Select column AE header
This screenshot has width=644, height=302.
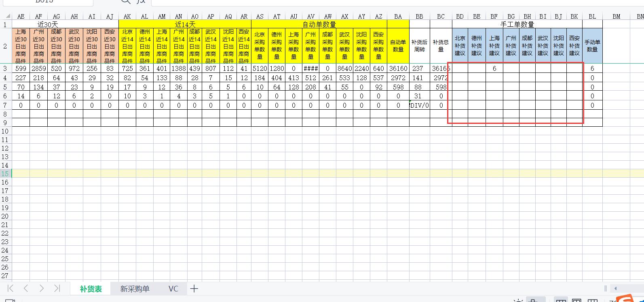point(21,17)
